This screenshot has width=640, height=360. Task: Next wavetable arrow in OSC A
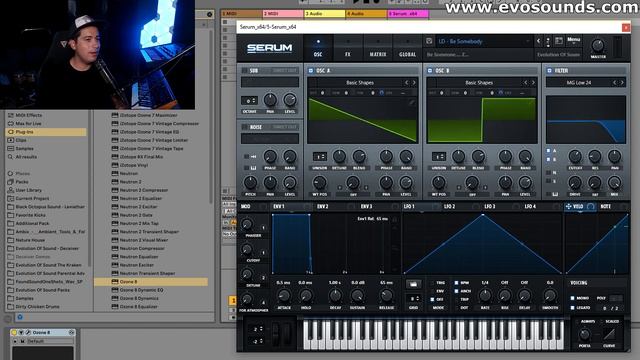[x=414, y=83]
